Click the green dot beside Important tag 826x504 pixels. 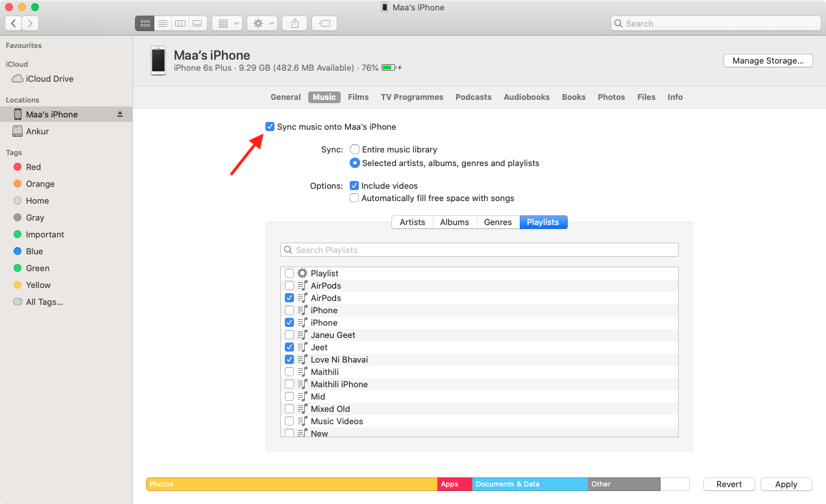pos(18,234)
